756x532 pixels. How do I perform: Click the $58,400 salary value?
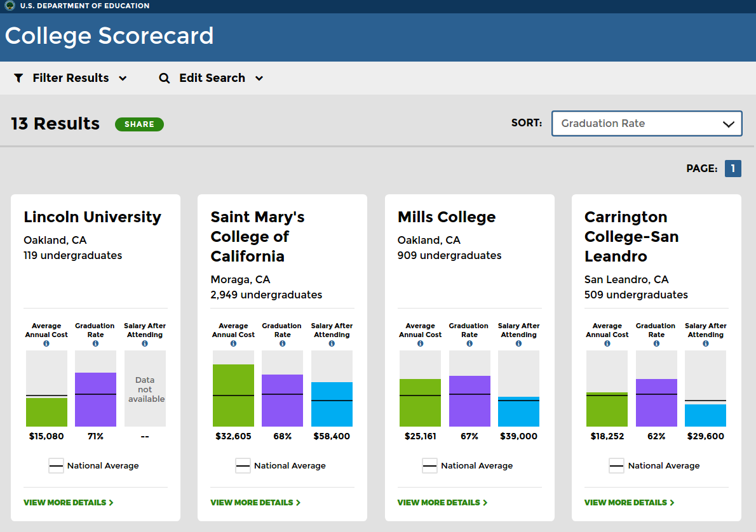332,436
